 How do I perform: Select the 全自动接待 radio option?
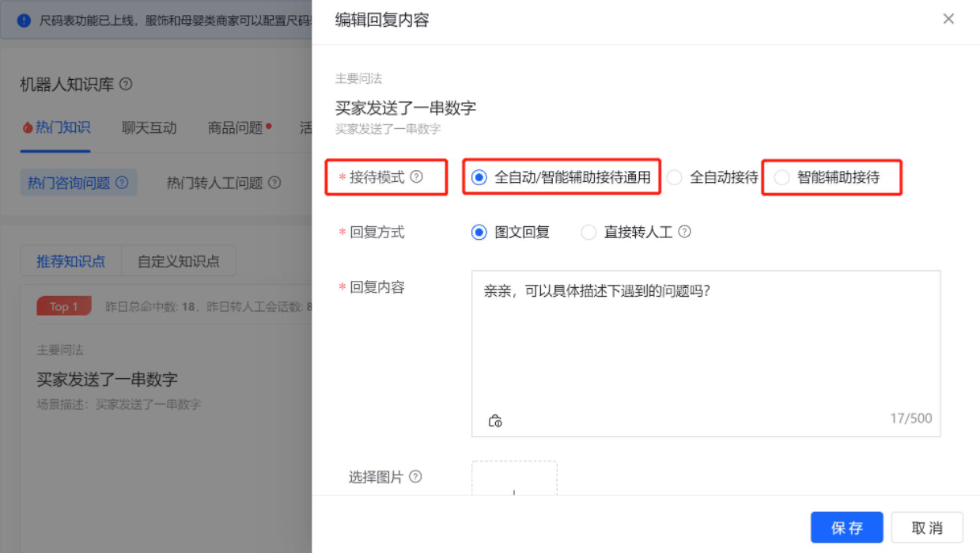point(674,178)
